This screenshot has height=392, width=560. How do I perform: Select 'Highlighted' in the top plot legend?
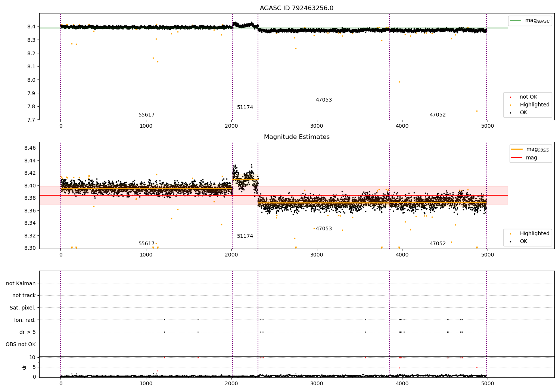(x=535, y=105)
